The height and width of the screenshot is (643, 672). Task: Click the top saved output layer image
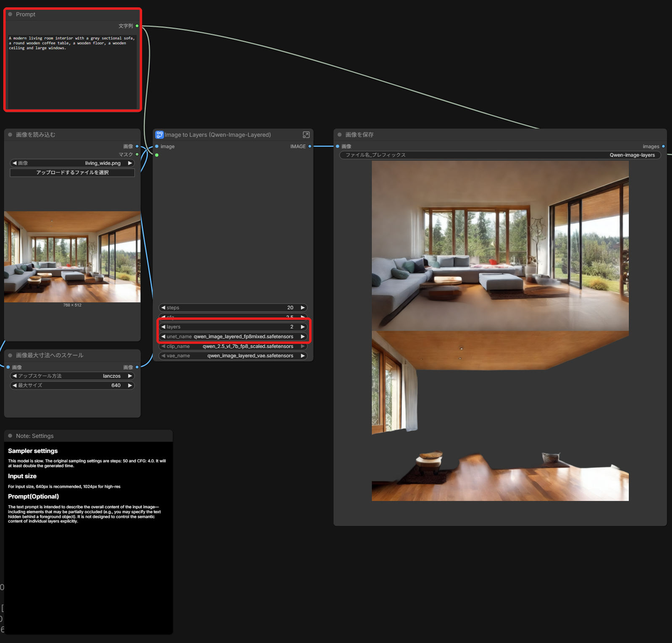[x=500, y=246]
